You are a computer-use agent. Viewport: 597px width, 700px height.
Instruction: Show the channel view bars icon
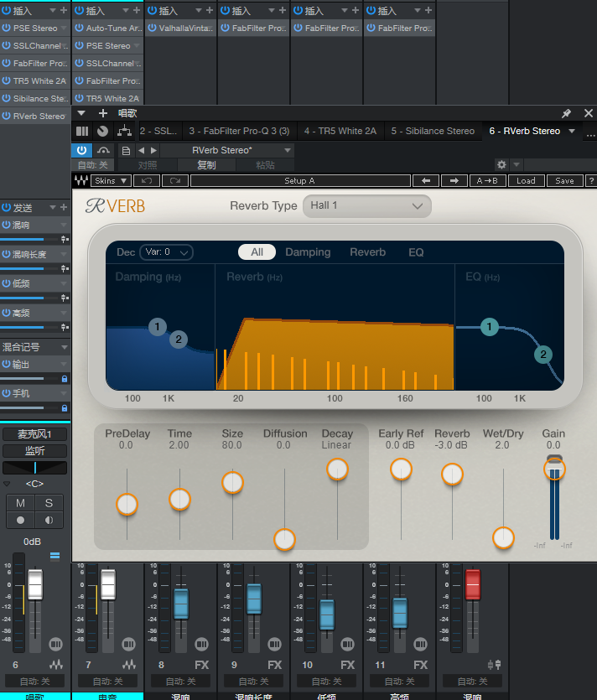click(82, 131)
